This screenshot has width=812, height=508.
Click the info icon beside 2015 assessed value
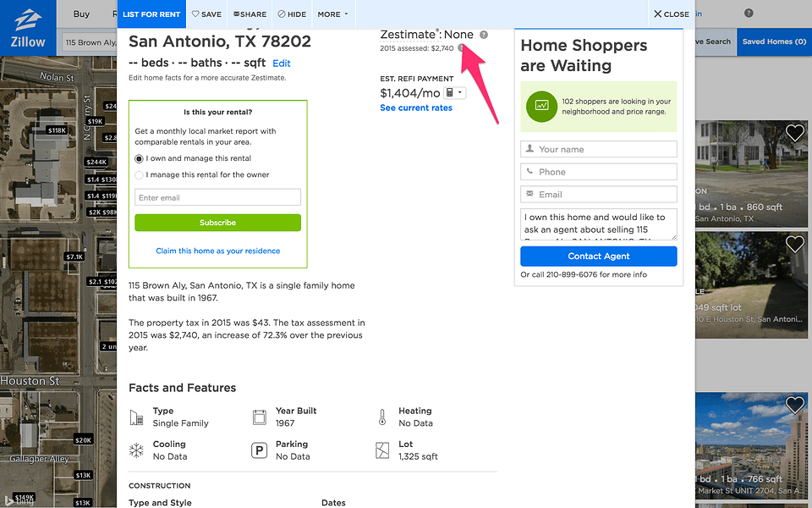(x=460, y=48)
